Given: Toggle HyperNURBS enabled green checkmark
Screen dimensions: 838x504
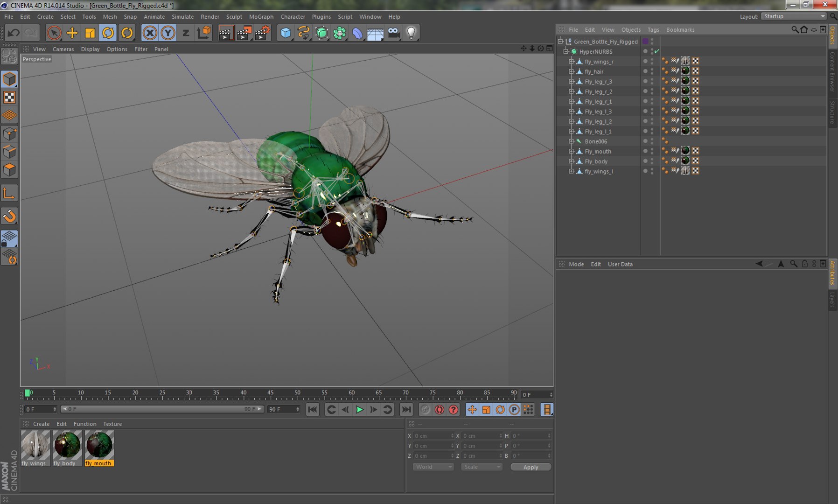Looking at the screenshot, I should point(657,51).
